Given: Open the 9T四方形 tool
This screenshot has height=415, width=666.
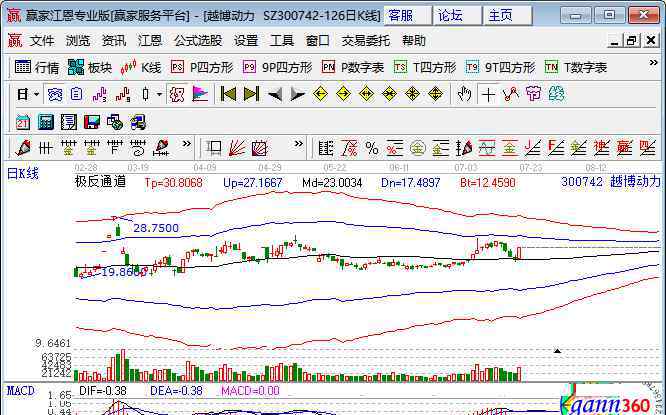Looking at the screenshot, I should coord(500,68).
